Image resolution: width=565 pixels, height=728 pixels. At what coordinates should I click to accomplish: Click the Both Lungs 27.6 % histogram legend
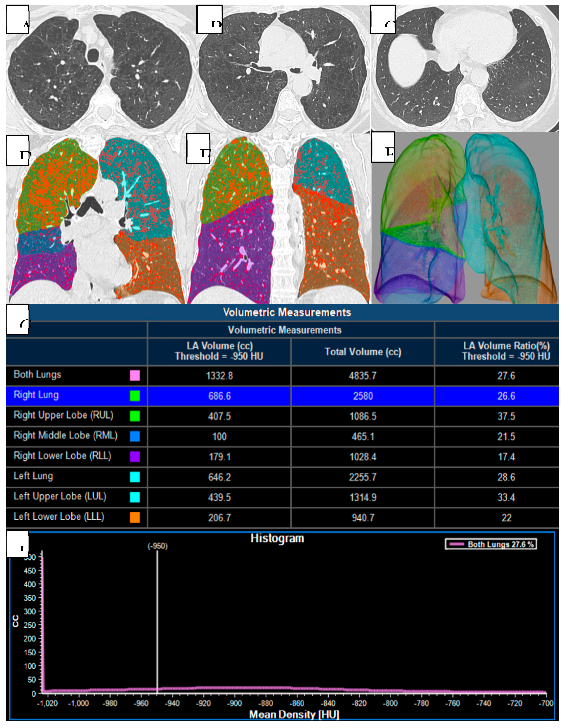[491, 544]
